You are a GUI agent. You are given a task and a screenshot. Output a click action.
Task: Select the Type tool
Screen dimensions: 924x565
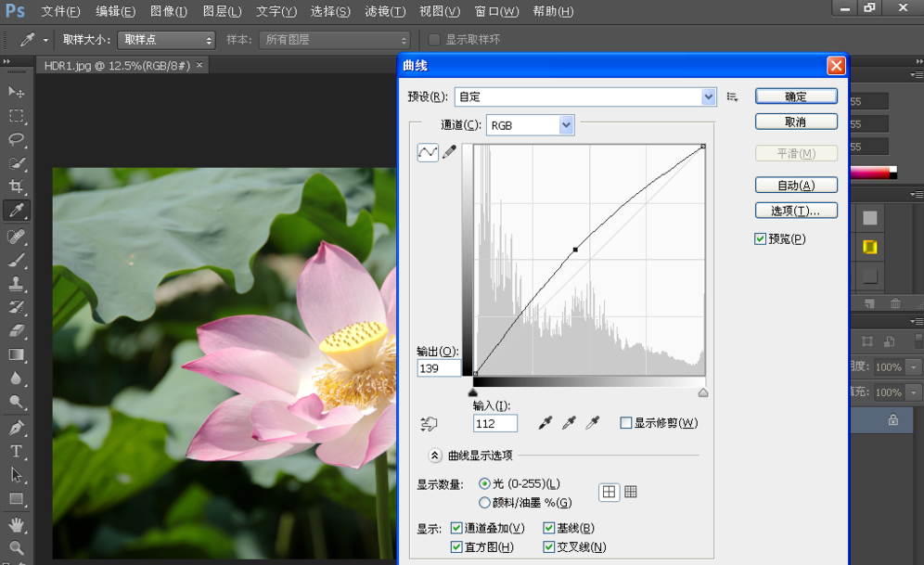pos(16,451)
